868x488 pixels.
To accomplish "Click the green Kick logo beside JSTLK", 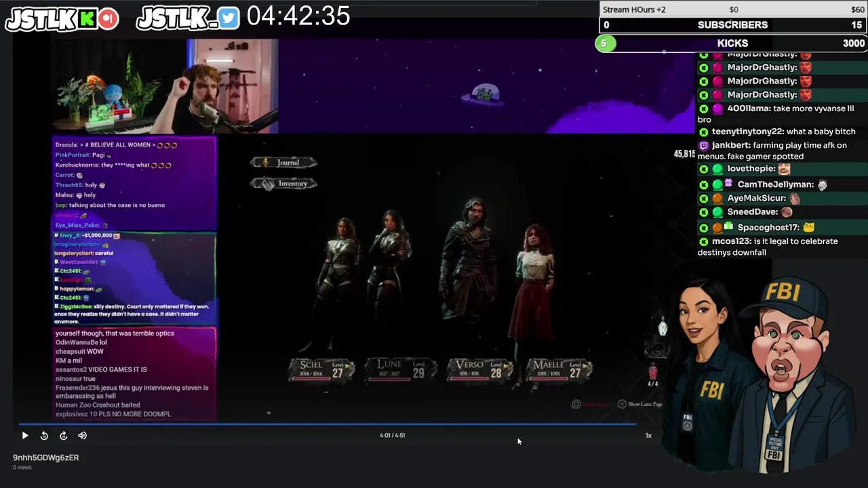I will pos(87,19).
